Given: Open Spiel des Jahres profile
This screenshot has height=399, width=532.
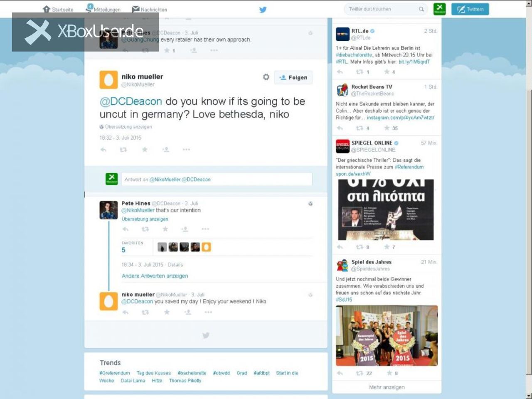Looking at the screenshot, I should 371,262.
